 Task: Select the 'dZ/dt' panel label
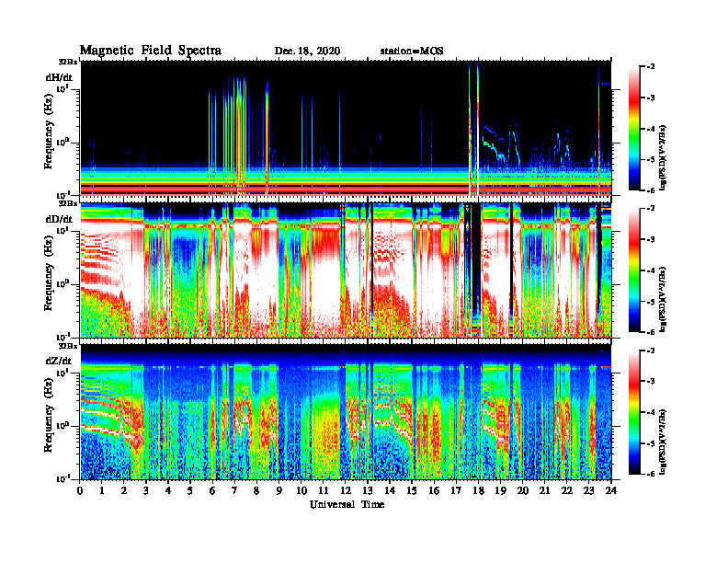(59, 361)
